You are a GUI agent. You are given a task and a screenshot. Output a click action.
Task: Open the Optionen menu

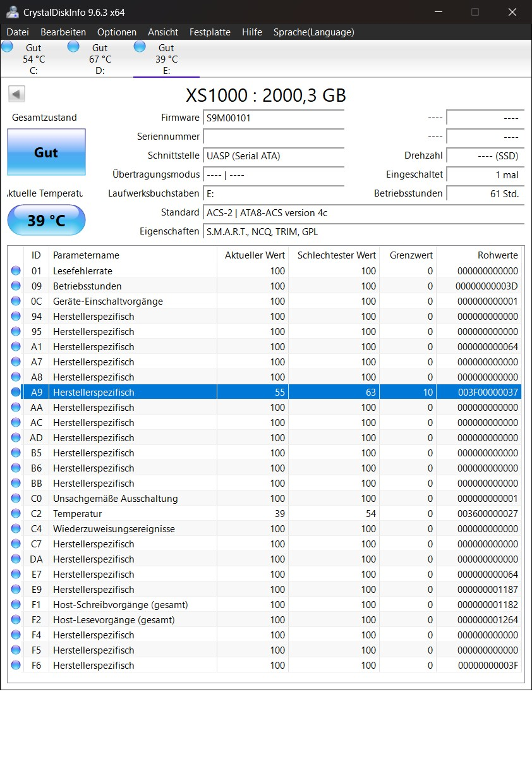117,32
